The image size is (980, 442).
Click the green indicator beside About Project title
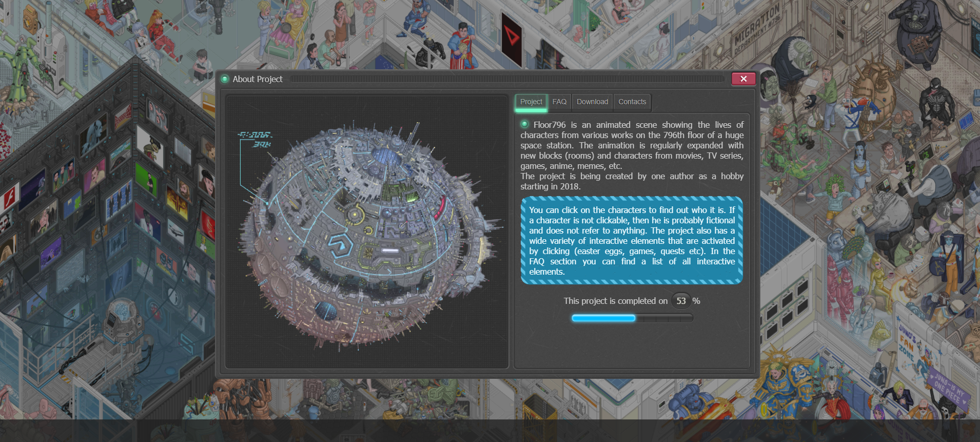[225, 79]
